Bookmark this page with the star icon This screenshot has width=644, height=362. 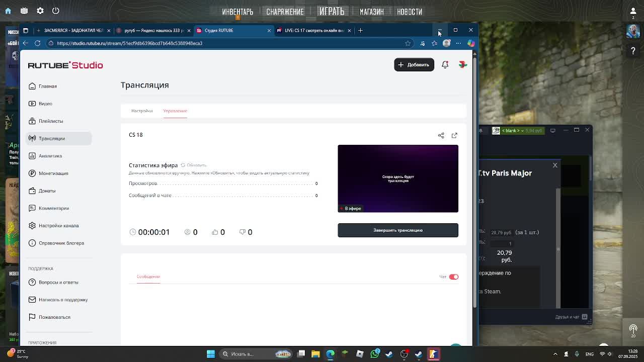tap(408, 43)
